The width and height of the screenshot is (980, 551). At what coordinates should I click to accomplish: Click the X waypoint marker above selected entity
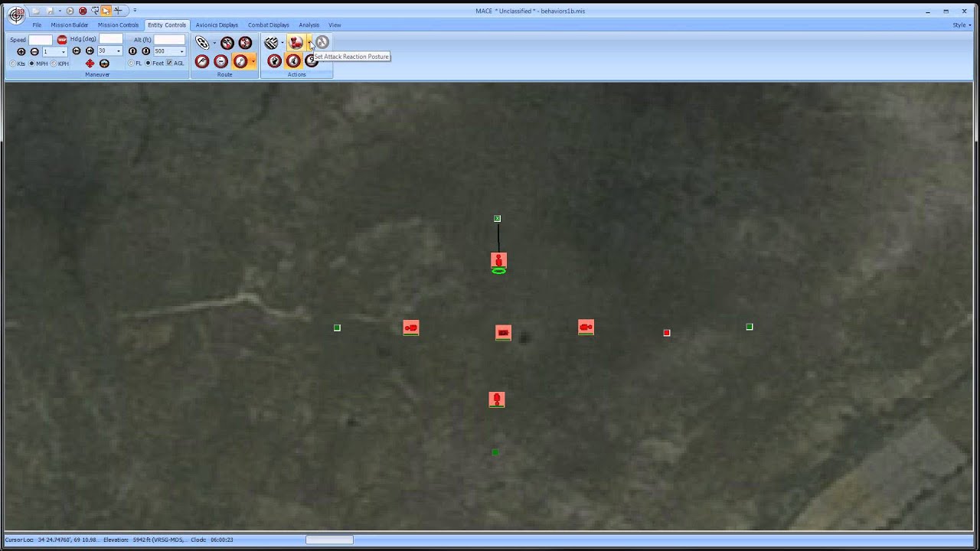(x=498, y=219)
